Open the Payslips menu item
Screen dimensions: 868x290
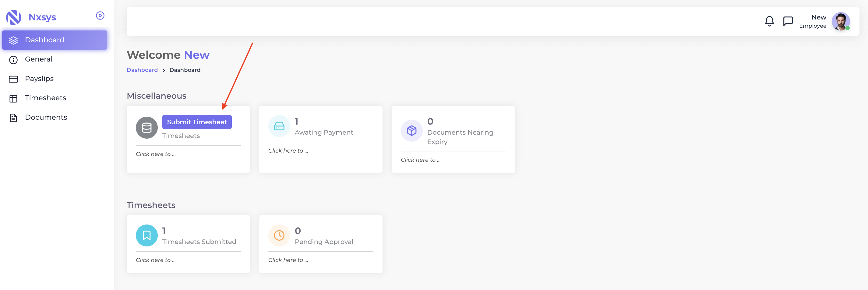click(55, 79)
